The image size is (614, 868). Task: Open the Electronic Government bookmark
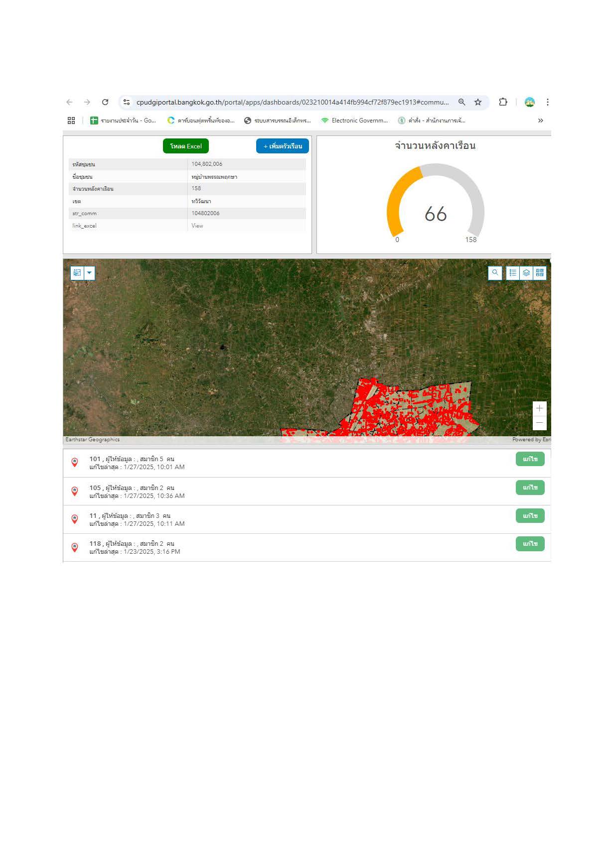pos(354,121)
